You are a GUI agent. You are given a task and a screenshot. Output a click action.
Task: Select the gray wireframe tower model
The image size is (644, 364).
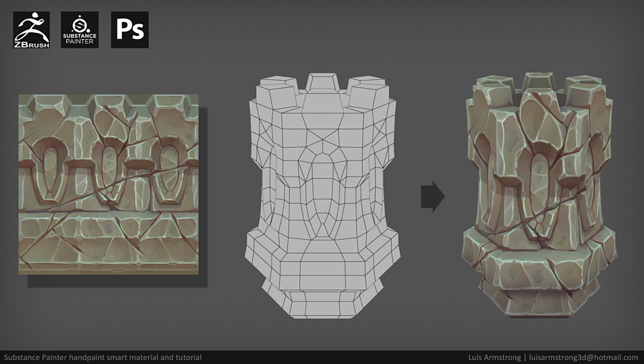(x=322, y=196)
